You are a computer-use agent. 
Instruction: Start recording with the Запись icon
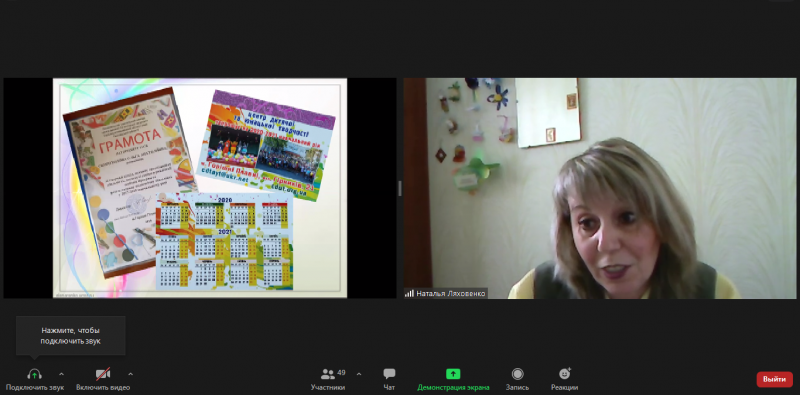517,374
